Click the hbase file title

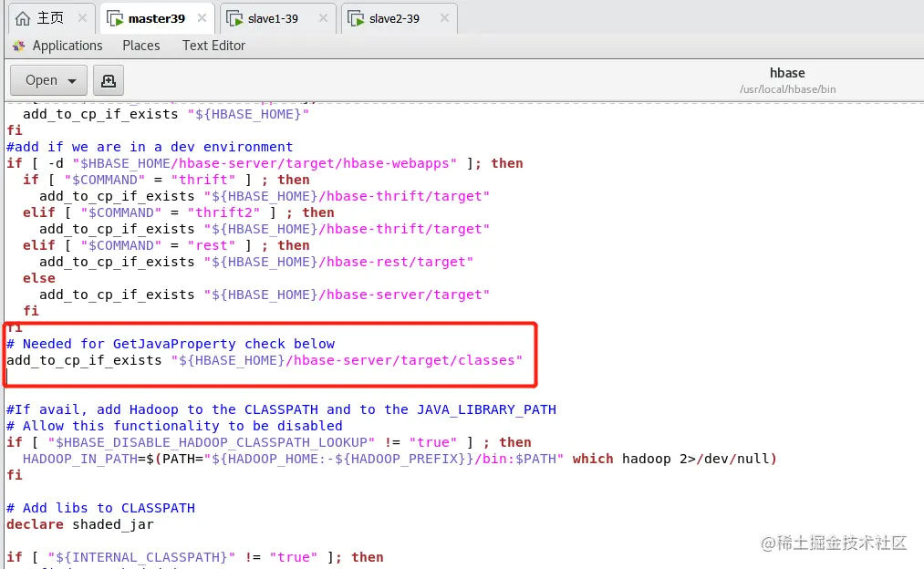pyautogui.click(x=786, y=73)
